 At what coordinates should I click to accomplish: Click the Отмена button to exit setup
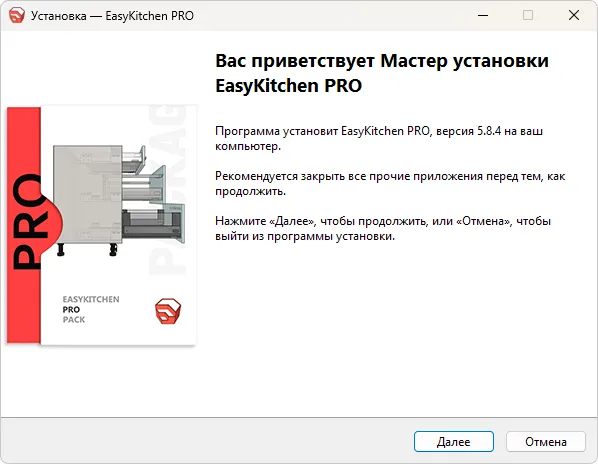click(x=546, y=442)
